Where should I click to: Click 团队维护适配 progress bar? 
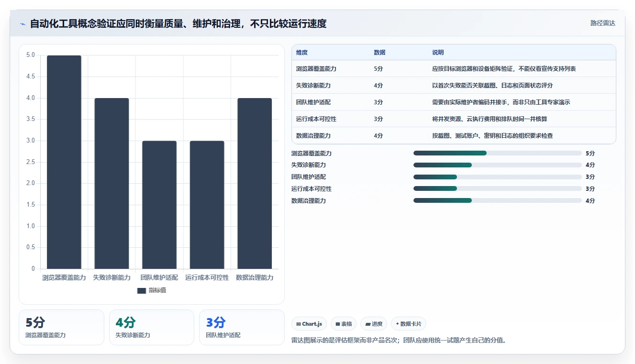(497, 177)
